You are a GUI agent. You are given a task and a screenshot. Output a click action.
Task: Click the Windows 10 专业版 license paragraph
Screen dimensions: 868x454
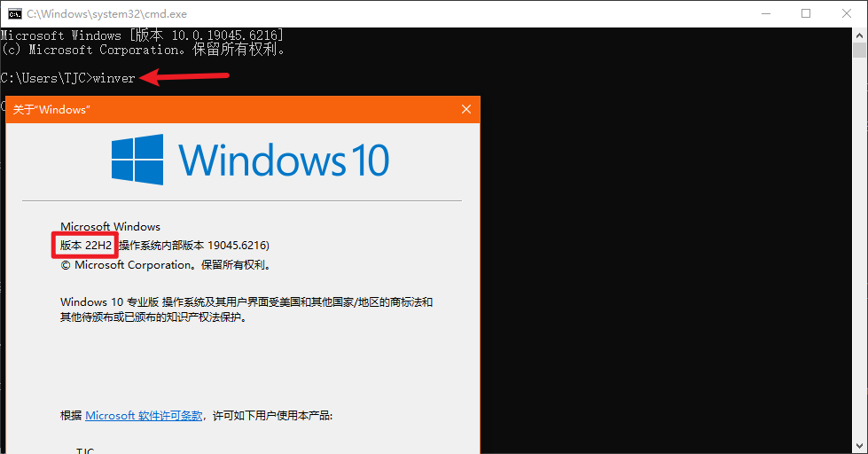pyautogui.click(x=246, y=309)
